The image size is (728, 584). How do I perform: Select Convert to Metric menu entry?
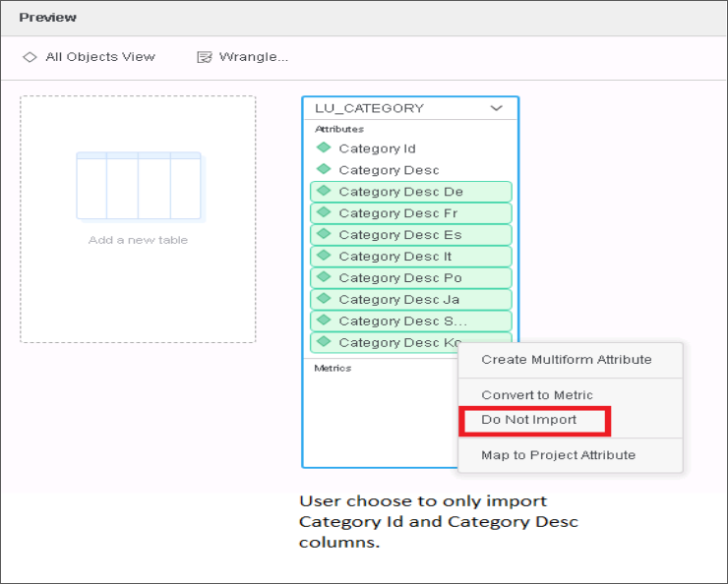pos(571,395)
